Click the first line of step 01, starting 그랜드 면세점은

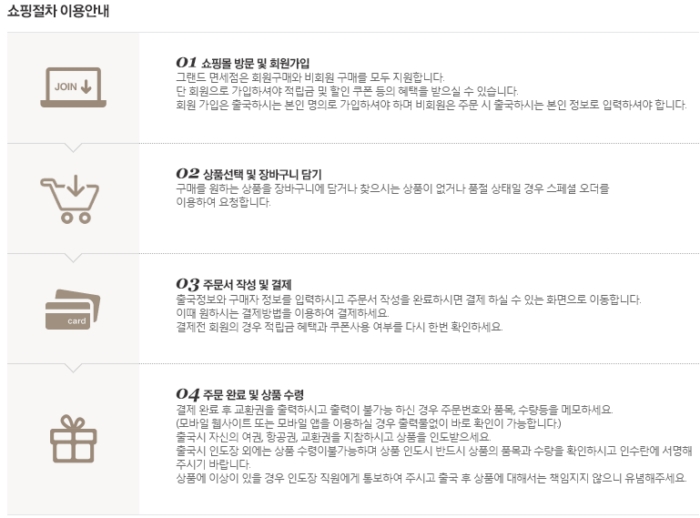pyautogui.click(x=308, y=77)
